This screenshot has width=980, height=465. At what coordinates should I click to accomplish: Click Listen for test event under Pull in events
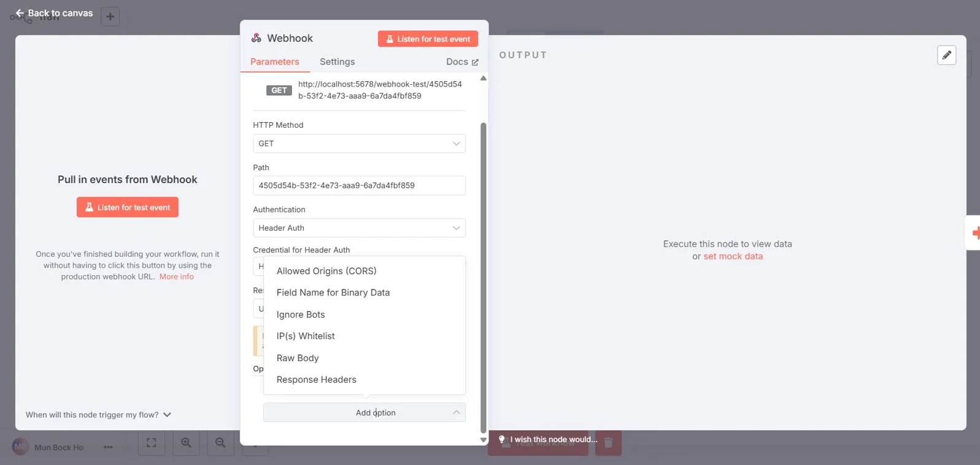[x=128, y=207]
